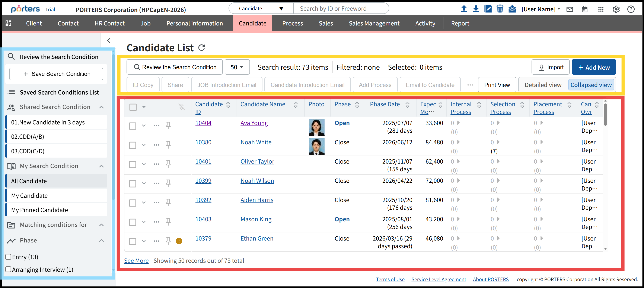The height and width of the screenshot is (288, 644).
Task: Collapse the Shared Search Condition section
Action: pos(102,107)
